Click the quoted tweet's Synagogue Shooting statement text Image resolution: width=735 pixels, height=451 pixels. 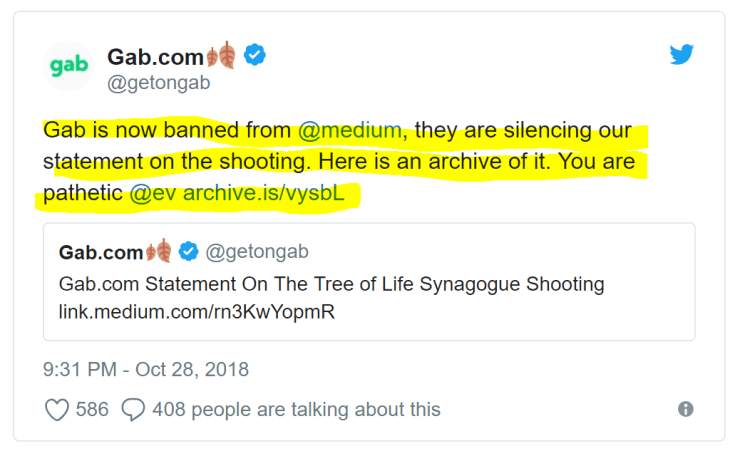331,283
